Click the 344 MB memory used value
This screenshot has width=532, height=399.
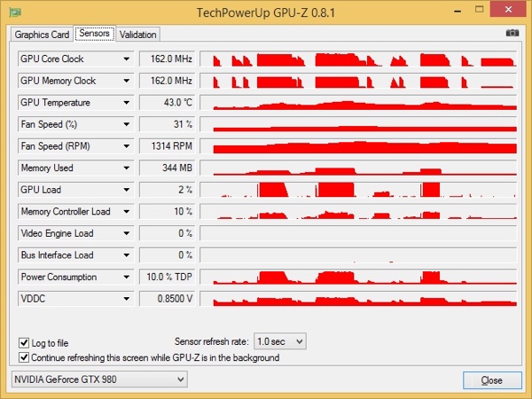168,168
